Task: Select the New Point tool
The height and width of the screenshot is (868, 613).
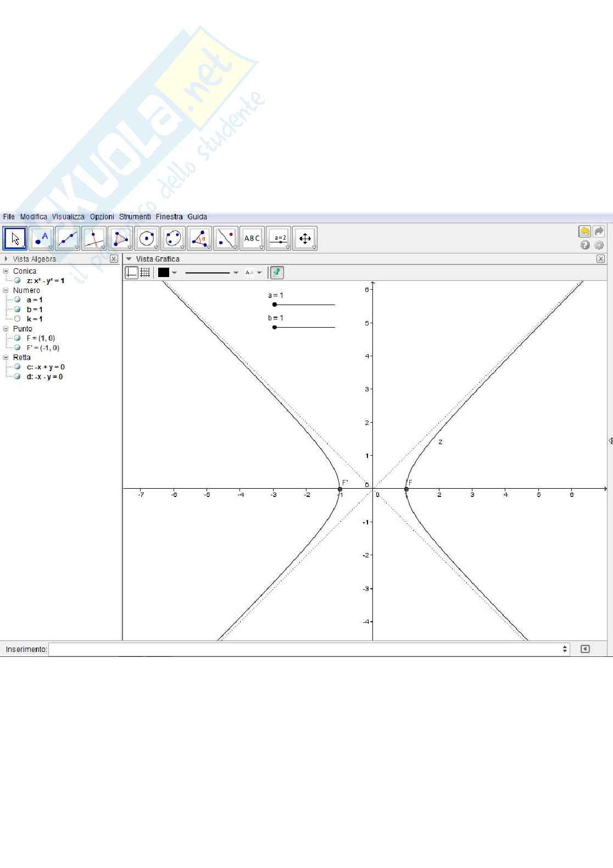Action: coord(41,239)
